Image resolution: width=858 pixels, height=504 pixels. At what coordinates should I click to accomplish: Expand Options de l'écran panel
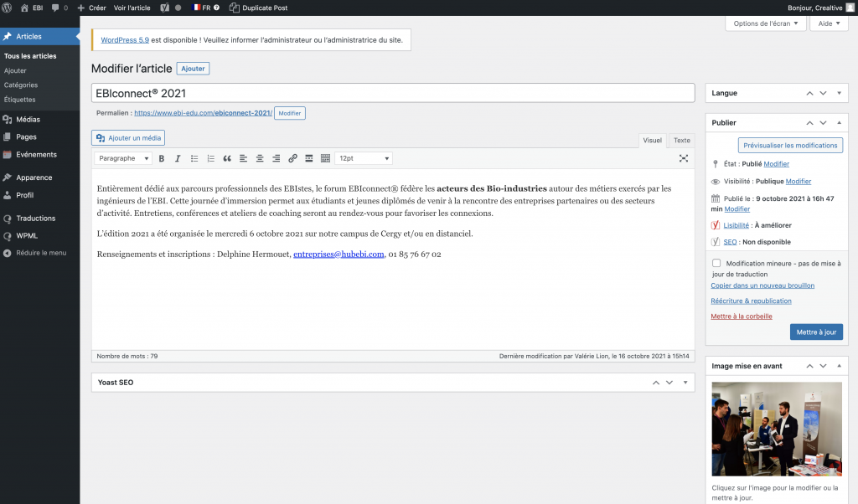[766, 23]
